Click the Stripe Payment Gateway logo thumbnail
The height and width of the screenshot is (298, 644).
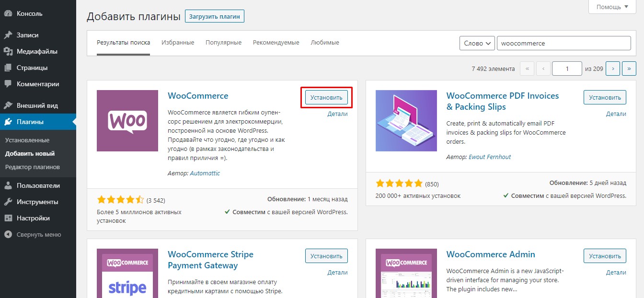[127, 273]
